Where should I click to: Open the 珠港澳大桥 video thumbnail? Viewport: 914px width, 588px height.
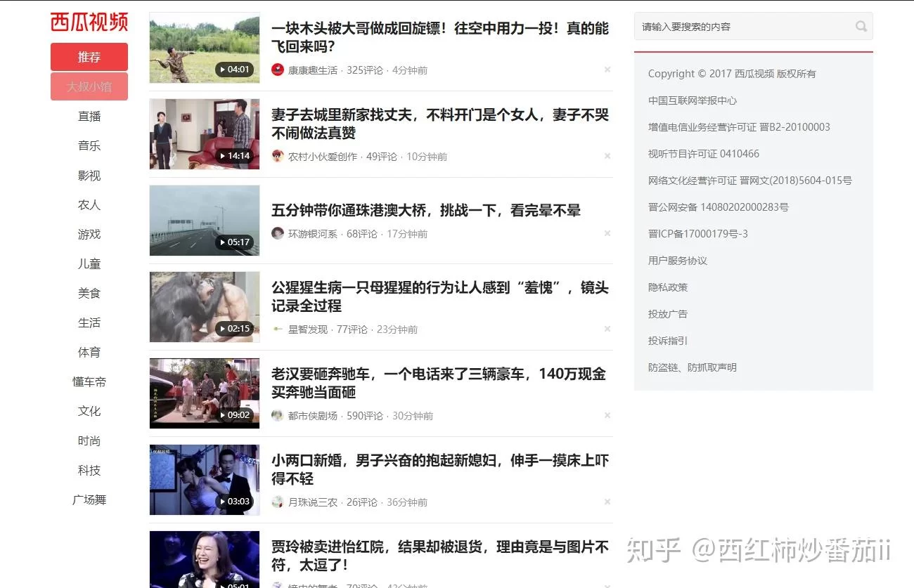tap(204, 220)
